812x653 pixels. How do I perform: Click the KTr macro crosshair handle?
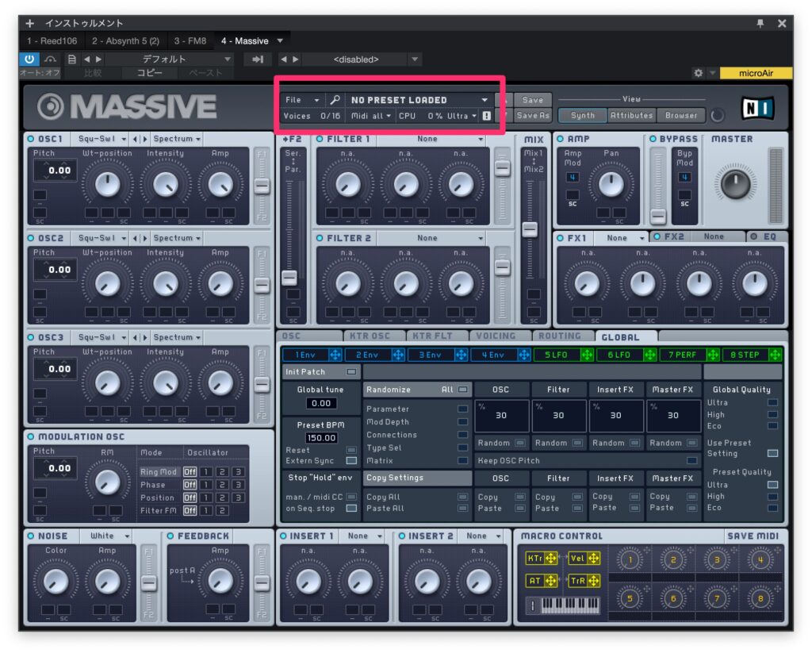550,559
